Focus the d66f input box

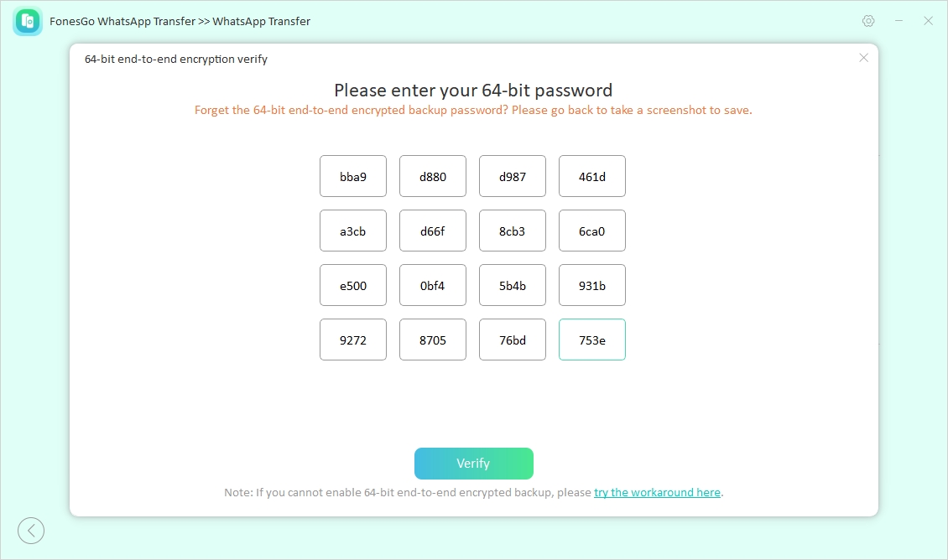coord(433,231)
